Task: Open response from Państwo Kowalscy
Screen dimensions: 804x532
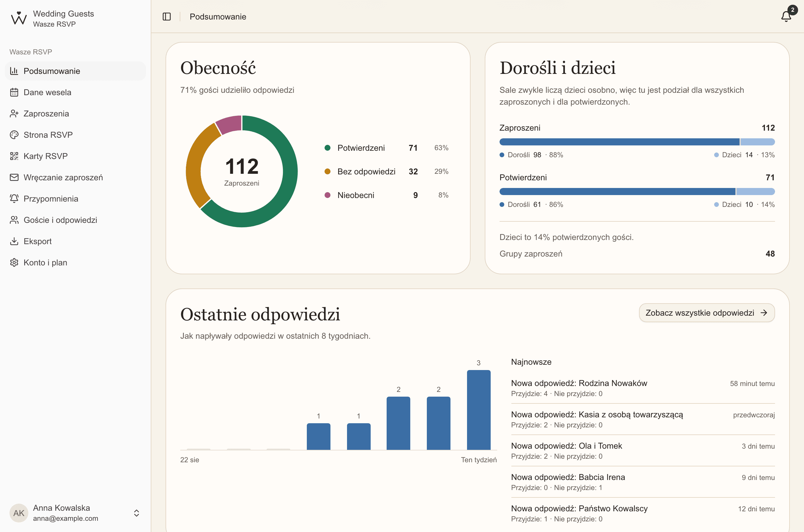Action: click(643, 513)
